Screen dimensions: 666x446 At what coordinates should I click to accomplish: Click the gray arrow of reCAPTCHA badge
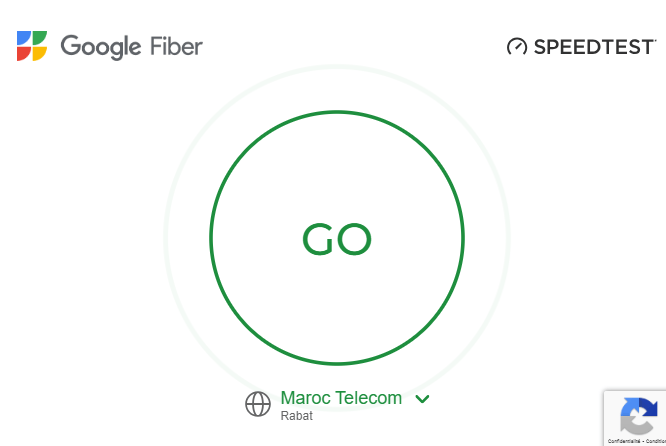[x=632, y=424]
